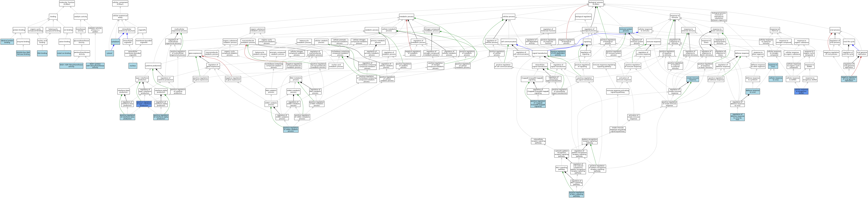The height and width of the screenshot is (198, 868).
Task: Select 'negative regulation of viral genome replication' node
Action: click(x=849, y=79)
